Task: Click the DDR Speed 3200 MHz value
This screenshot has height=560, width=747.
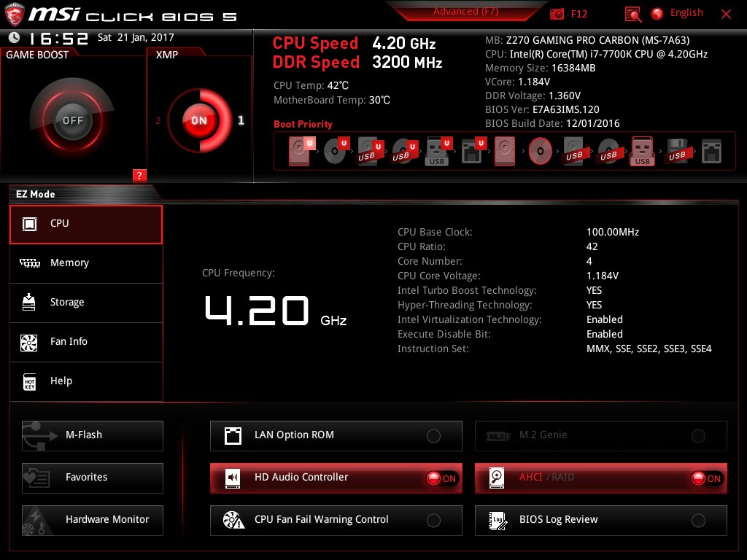Action: [x=407, y=63]
